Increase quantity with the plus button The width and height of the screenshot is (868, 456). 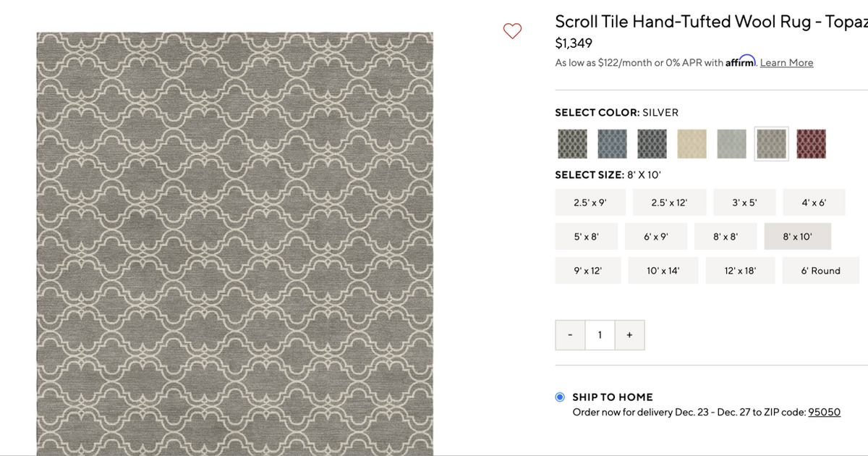tap(629, 334)
